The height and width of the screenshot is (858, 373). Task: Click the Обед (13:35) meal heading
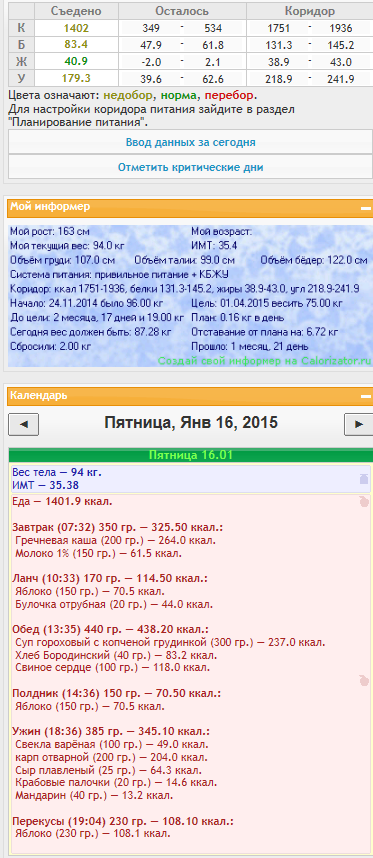click(110, 630)
